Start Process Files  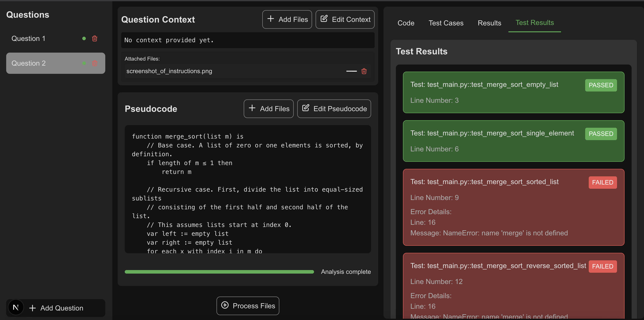247,306
